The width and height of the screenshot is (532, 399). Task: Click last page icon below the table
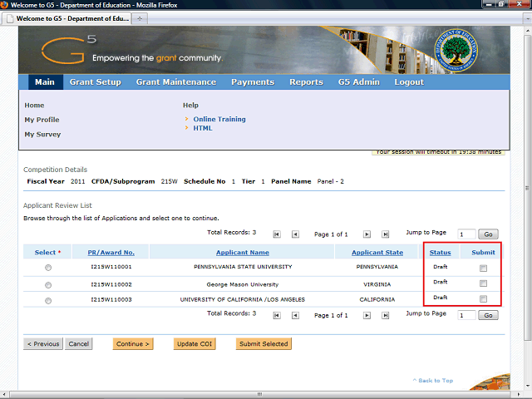coord(385,316)
